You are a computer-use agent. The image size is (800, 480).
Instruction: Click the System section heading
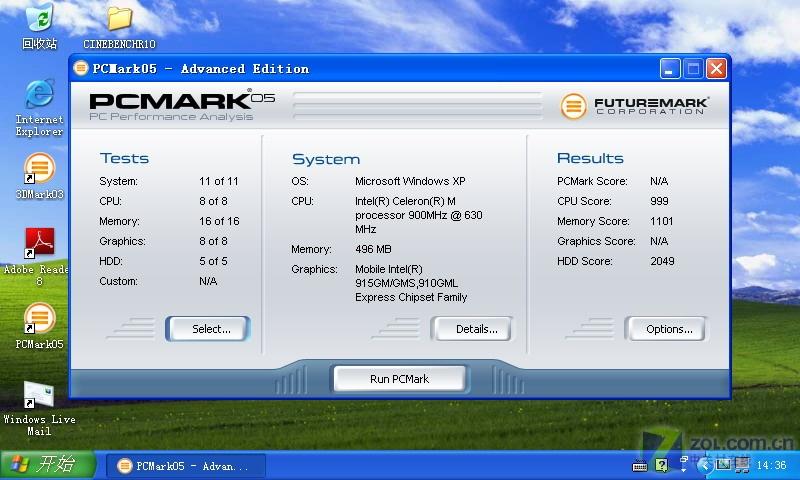pos(326,159)
